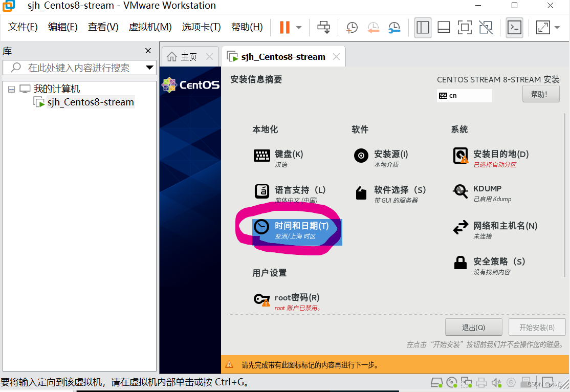This screenshot has height=392, width=570.
Task: Open the library search filter dropdown
Action: click(x=149, y=67)
